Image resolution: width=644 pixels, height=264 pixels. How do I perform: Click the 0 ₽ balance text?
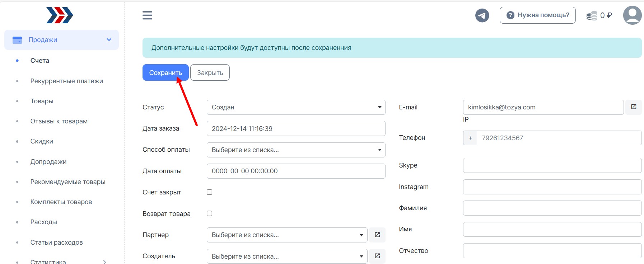(606, 15)
